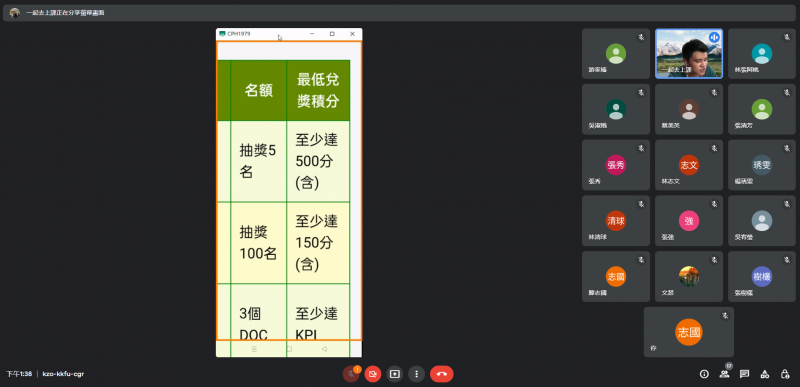The height and width of the screenshot is (387, 800).
Task: Leave the call with red hang-up button
Action: [x=442, y=374]
